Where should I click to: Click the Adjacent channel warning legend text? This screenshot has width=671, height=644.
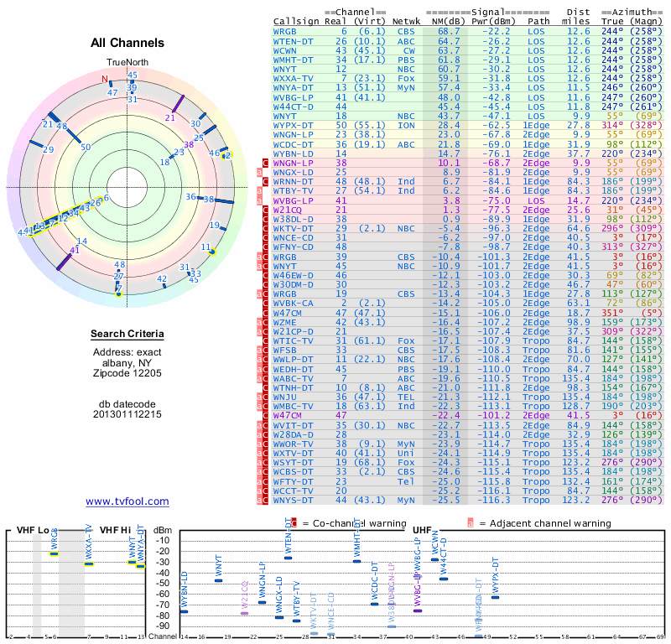pos(550,523)
